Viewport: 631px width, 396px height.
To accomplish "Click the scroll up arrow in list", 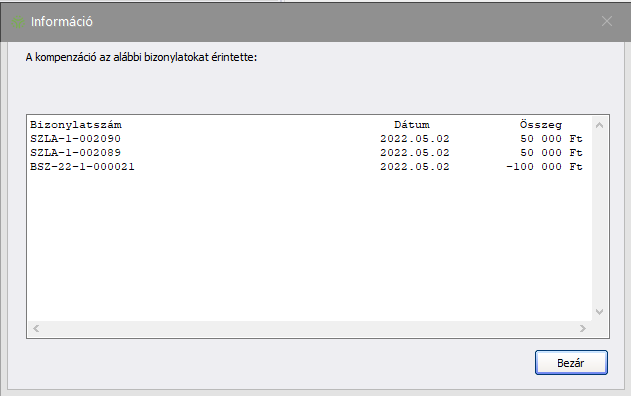I will coord(599,125).
